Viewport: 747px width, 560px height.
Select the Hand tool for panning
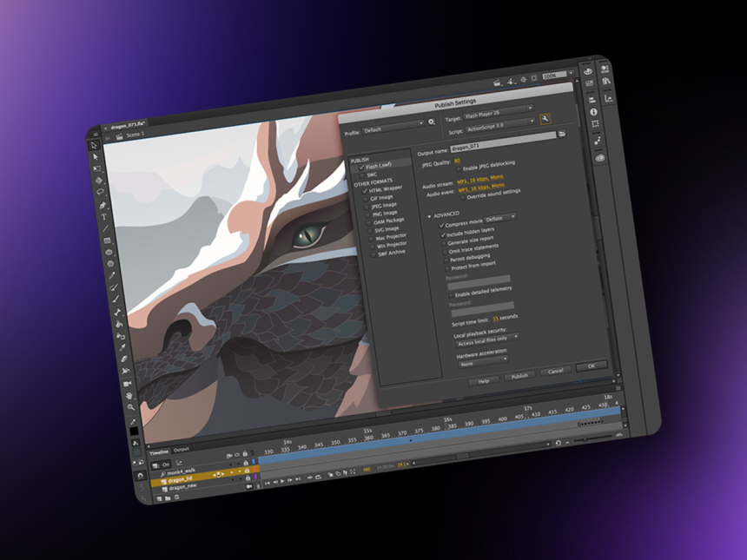[129, 395]
